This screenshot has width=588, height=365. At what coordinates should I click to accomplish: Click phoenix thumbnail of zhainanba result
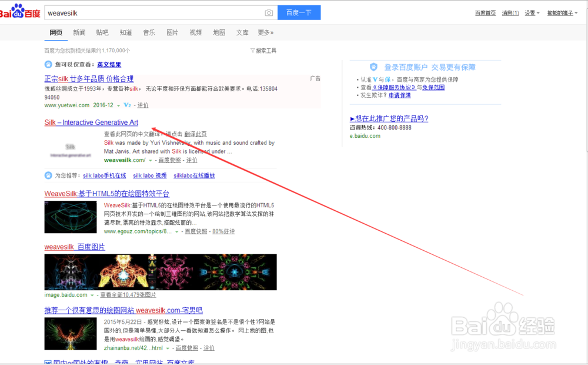click(x=71, y=334)
